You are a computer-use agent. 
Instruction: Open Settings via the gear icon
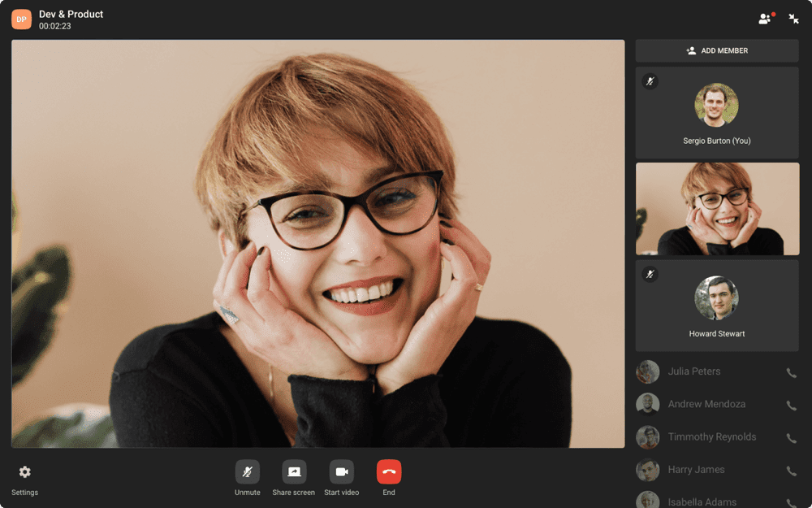pyautogui.click(x=25, y=471)
